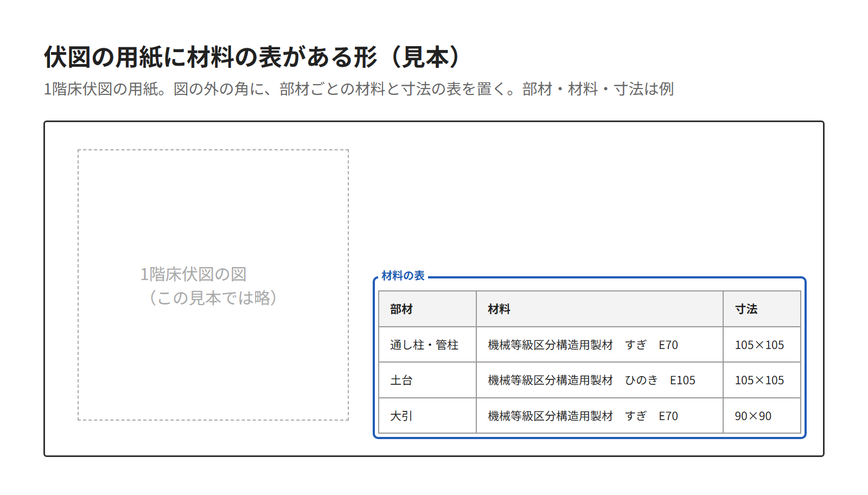Click the 90×90 size cell
Image resolution: width=868 pixels, height=495 pixels.
coord(762,416)
